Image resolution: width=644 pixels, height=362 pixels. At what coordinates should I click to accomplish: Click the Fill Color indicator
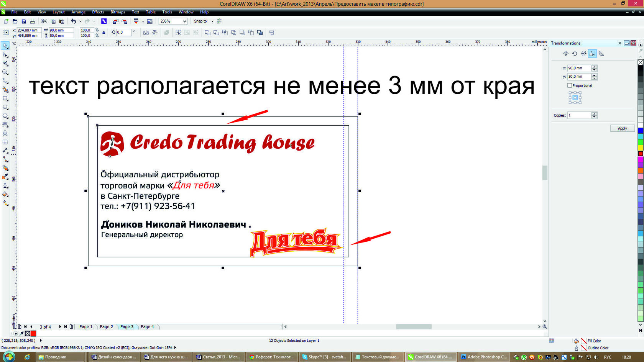pos(584,341)
